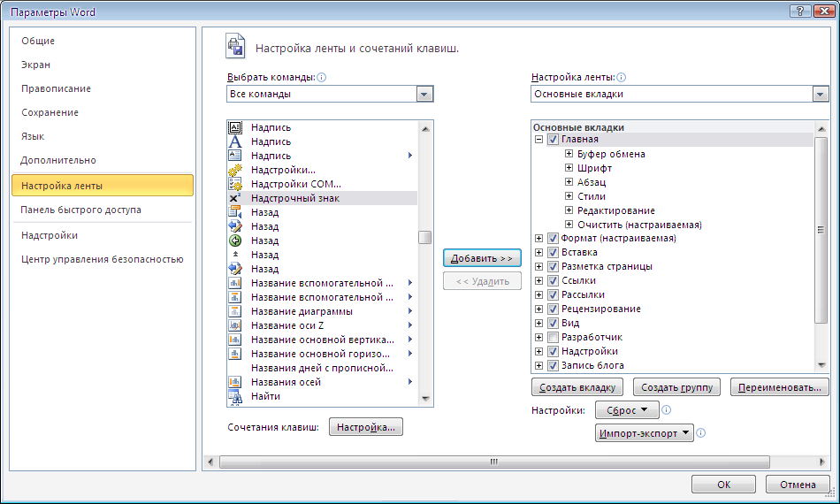Uncheck the Вставка tab checkbox
The height and width of the screenshot is (504, 840).
(553, 252)
